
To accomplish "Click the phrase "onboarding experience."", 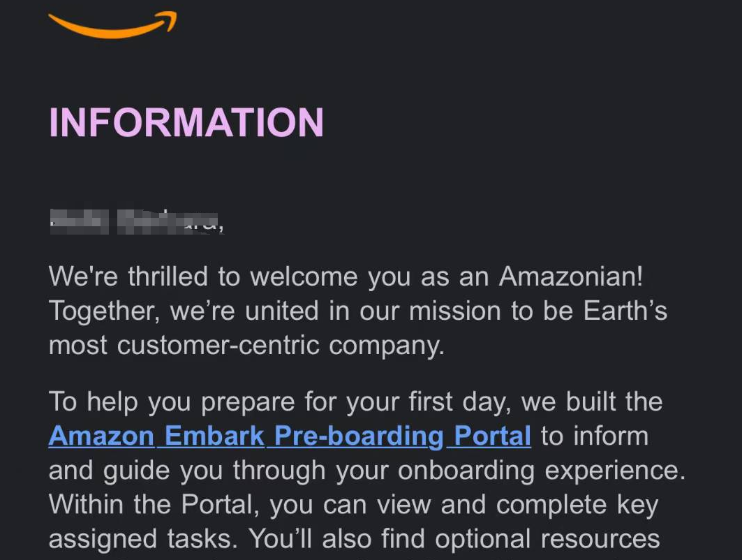I will point(542,471).
